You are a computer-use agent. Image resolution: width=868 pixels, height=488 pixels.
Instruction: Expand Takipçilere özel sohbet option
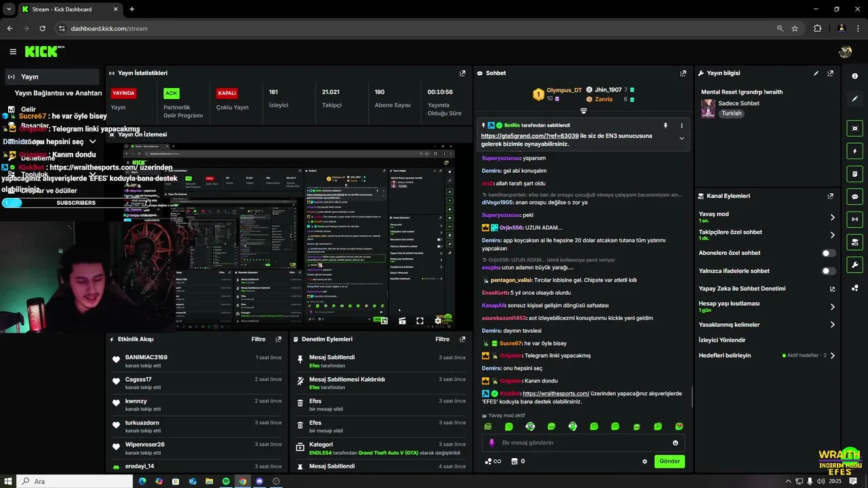pyautogui.click(x=833, y=235)
